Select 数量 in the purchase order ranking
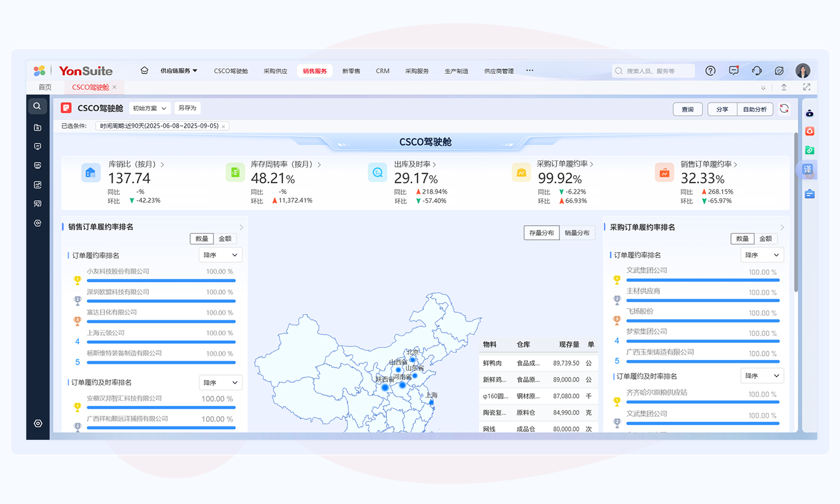 click(742, 239)
